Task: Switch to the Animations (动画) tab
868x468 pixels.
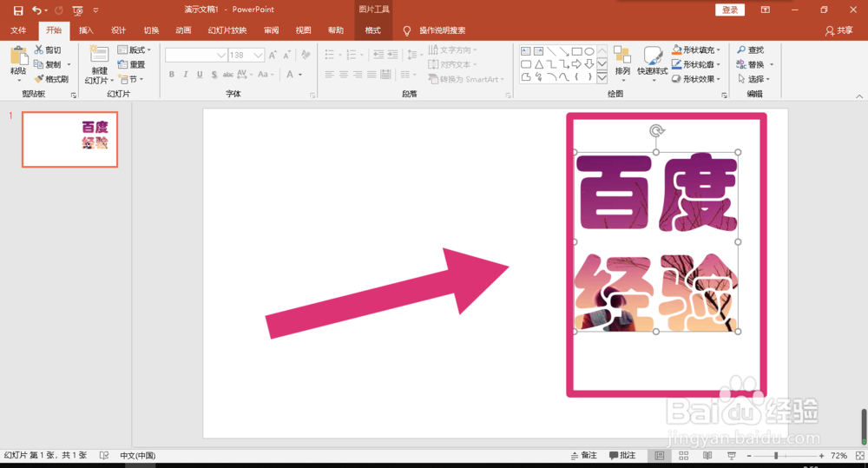Action: pos(183,30)
